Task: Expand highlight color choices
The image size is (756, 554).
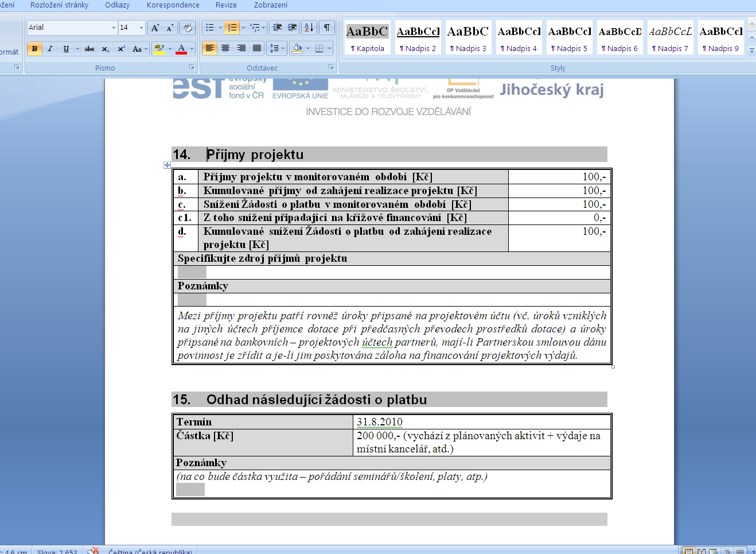Action: coord(170,49)
